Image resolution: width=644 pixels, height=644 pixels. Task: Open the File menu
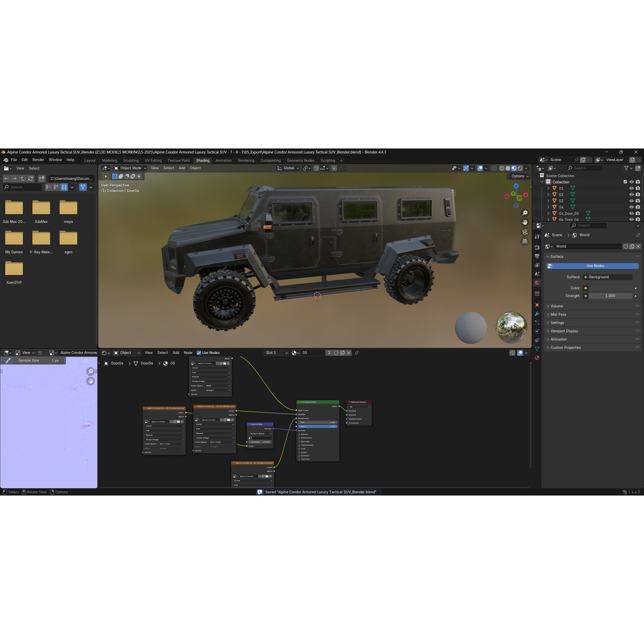pyautogui.click(x=14, y=160)
